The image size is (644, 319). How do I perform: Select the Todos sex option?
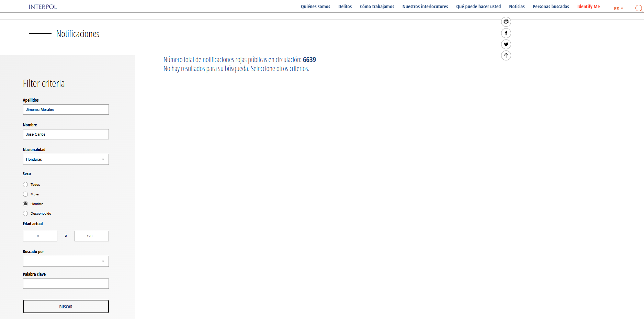pos(25,185)
